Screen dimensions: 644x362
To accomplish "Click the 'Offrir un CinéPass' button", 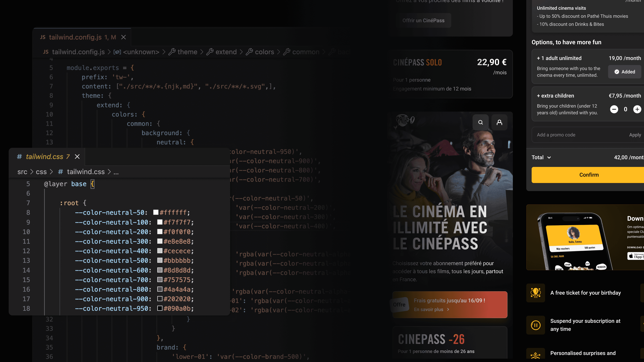I will pos(423,20).
